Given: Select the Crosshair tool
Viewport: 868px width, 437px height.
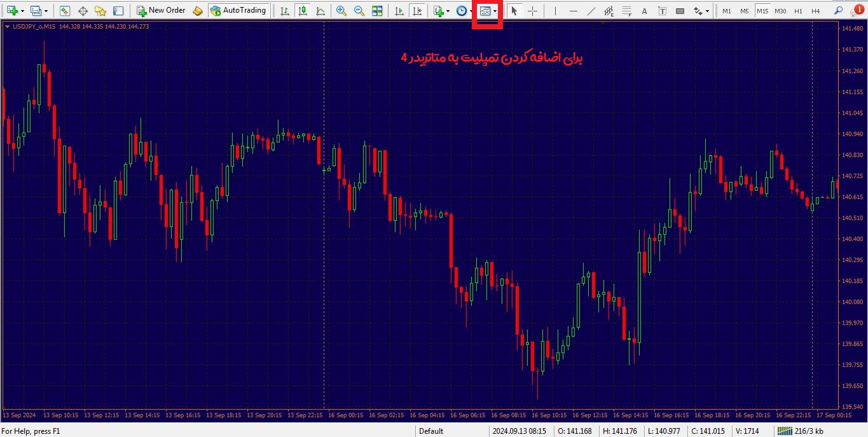Looking at the screenshot, I should (533, 11).
